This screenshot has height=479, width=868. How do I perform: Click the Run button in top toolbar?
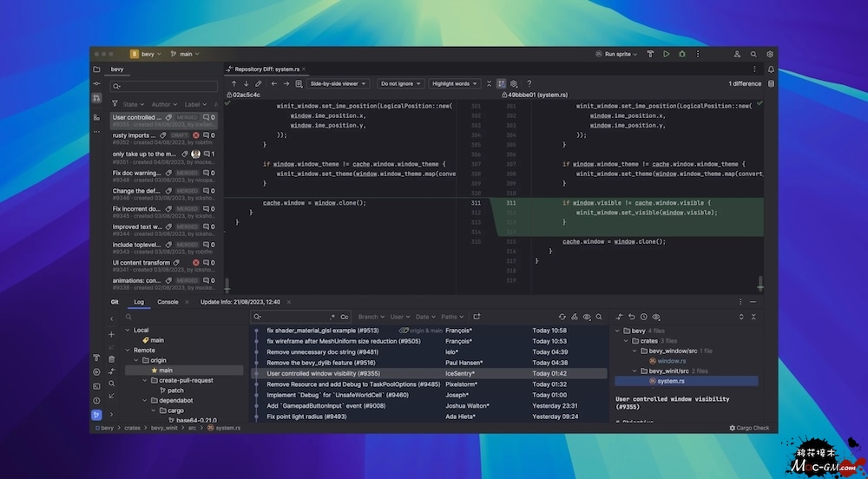[x=666, y=54]
